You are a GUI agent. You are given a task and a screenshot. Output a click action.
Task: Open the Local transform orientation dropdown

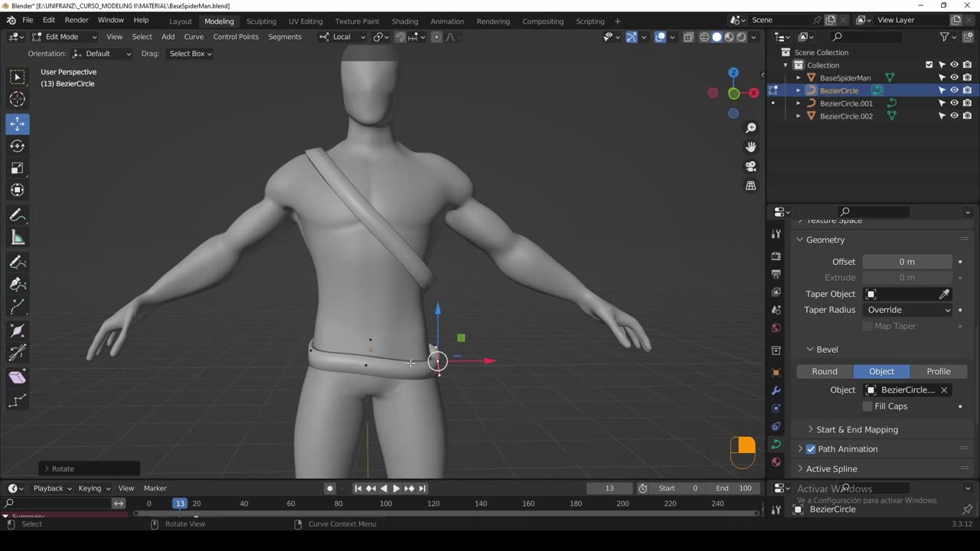pyautogui.click(x=342, y=37)
